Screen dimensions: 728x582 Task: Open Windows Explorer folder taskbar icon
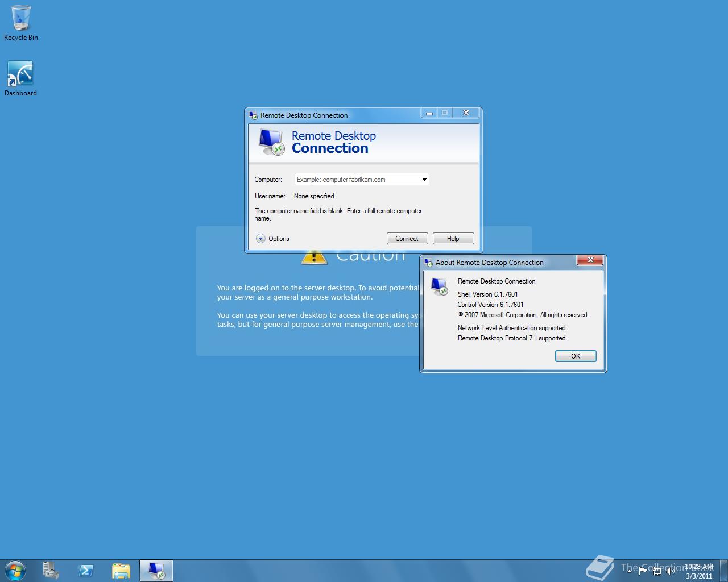[x=121, y=570]
